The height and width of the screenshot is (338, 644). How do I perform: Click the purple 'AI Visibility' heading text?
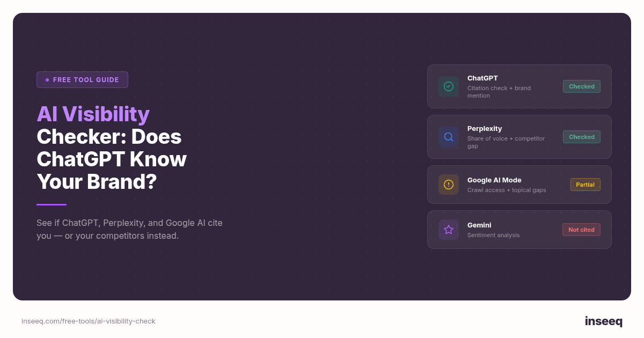pyautogui.click(x=93, y=114)
